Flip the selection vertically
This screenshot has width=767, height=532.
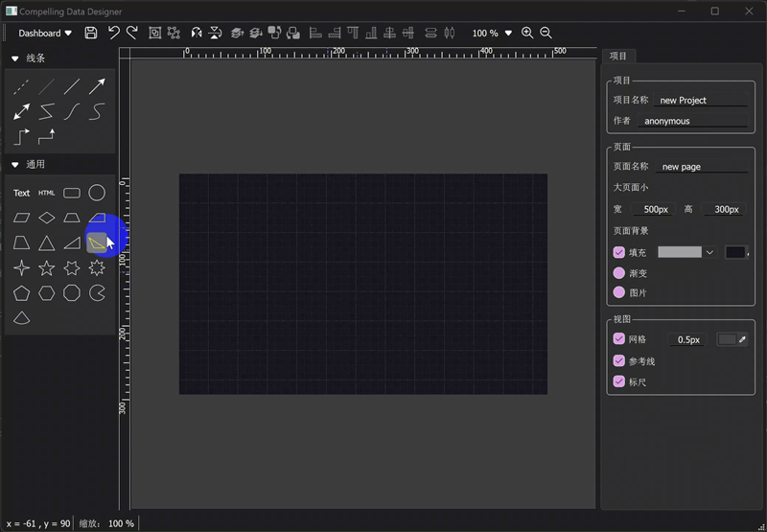[x=215, y=33]
